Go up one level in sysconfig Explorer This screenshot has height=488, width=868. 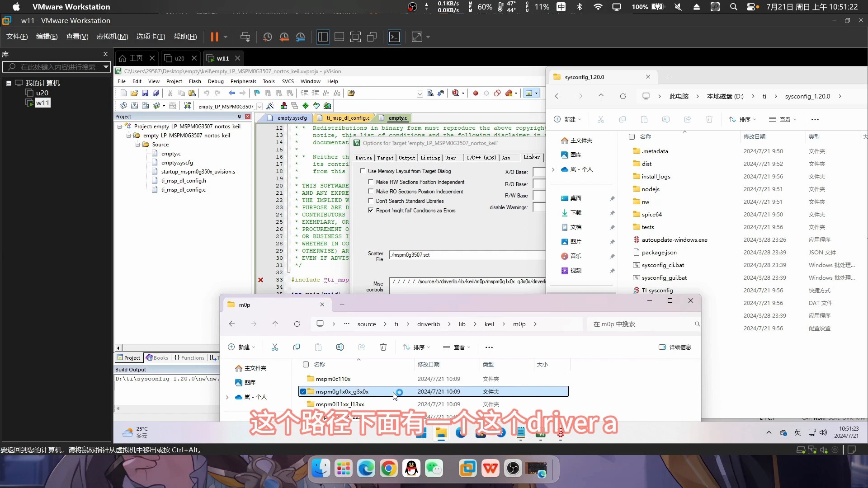[601, 96]
